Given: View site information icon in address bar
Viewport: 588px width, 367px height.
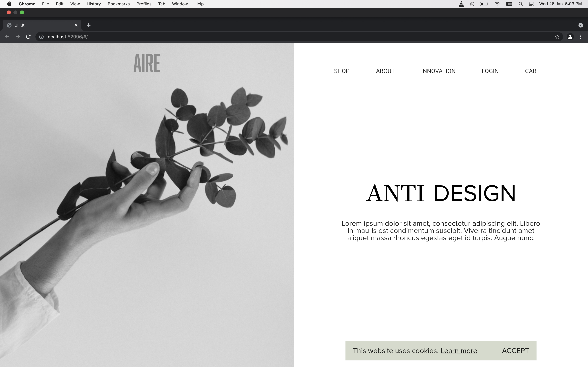Looking at the screenshot, I should [x=42, y=37].
